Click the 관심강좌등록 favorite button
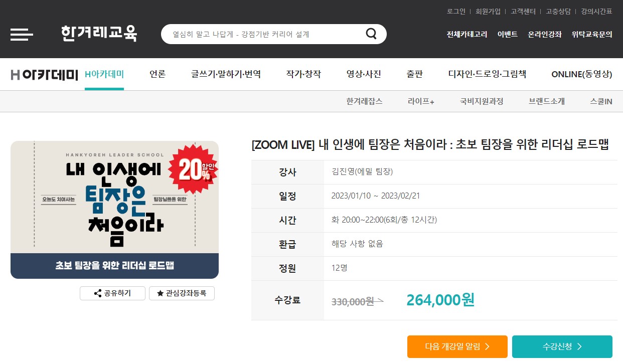623x364 pixels. [182, 293]
